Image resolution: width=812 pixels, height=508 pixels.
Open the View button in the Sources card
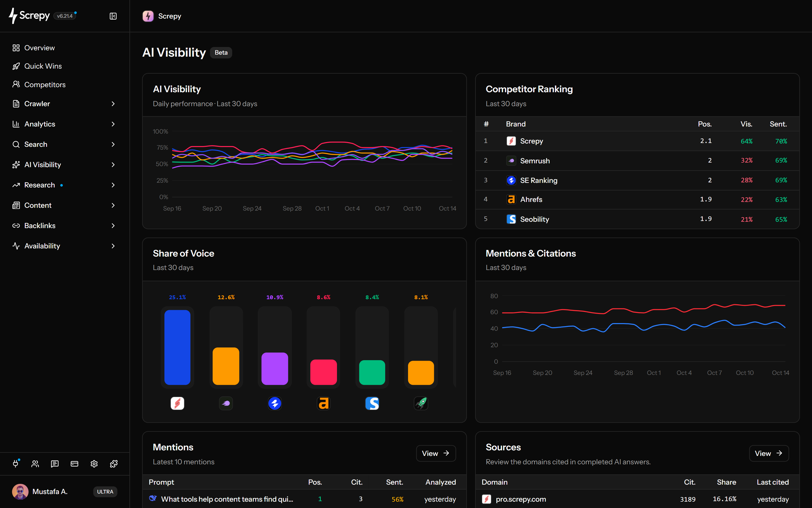coord(769,453)
